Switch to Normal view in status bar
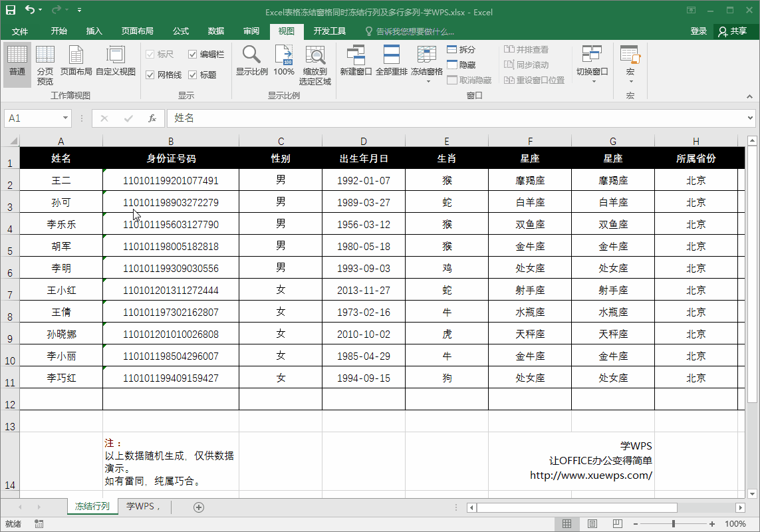760x532 pixels. tap(567, 524)
